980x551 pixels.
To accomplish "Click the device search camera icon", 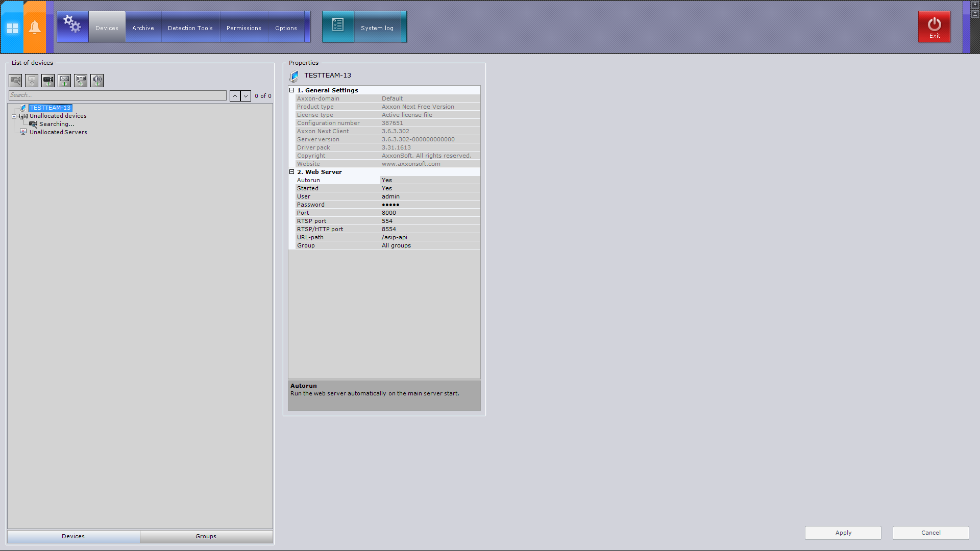I will pos(15,81).
